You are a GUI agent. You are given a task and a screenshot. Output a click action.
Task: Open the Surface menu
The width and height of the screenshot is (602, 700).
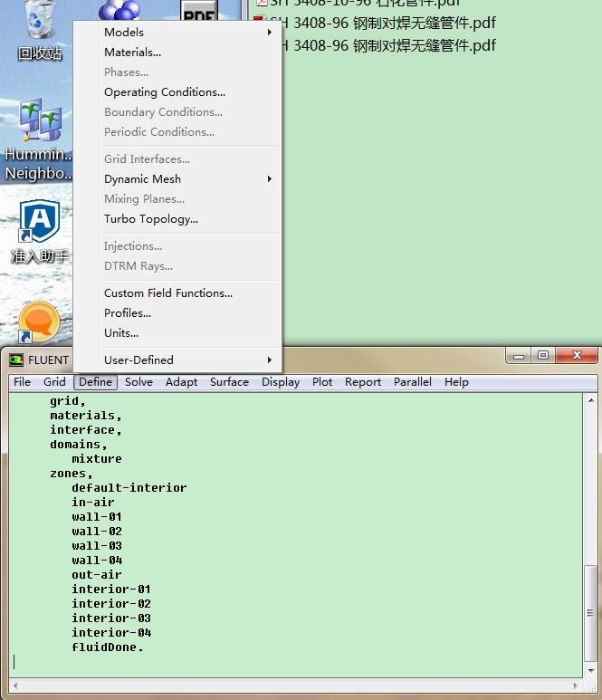click(x=229, y=382)
